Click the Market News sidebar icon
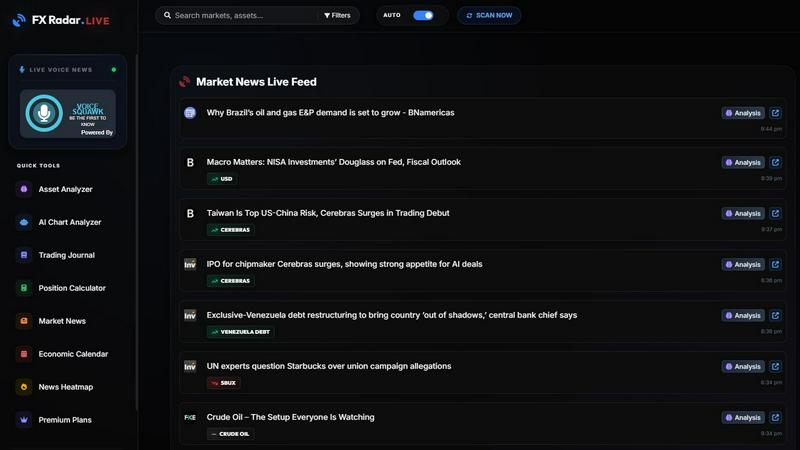Viewport: 800px width, 450px height. [x=23, y=321]
